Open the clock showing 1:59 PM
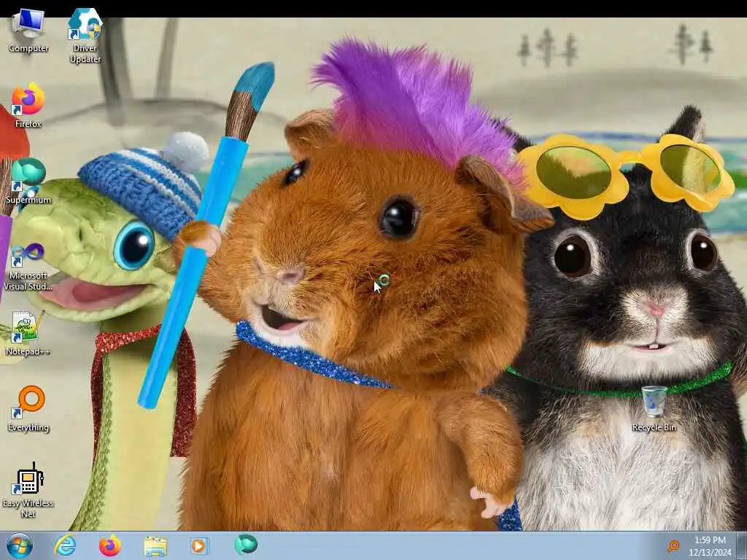The height and width of the screenshot is (560, 747). coord(710,546)
